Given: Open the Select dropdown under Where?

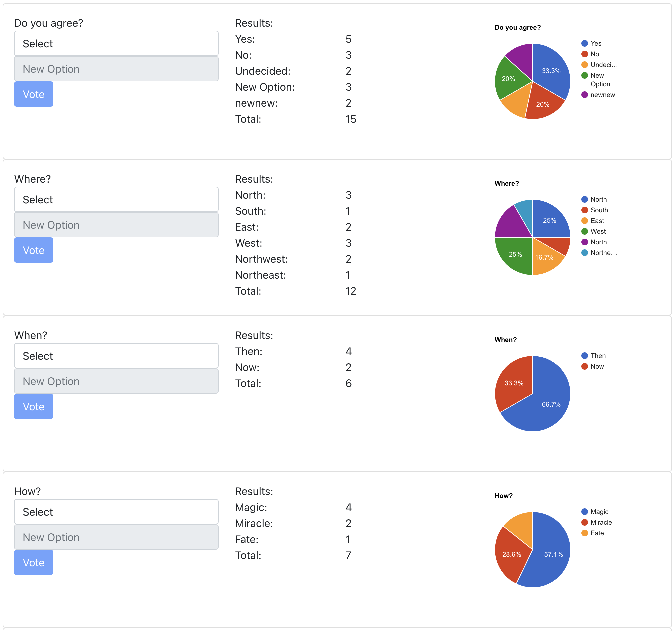Looking at the screenshot, I should [116, 199].
